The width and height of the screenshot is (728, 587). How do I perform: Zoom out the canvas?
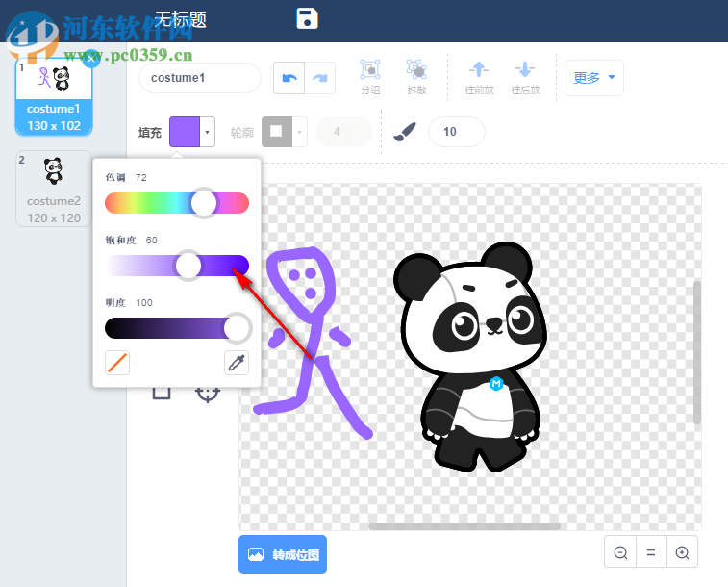(x=620, y=552)
